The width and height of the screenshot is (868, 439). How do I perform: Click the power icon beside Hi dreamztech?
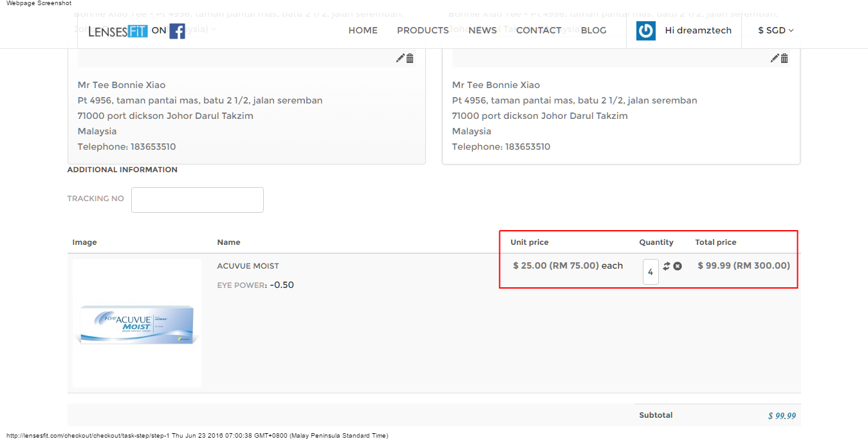point(646,31)
